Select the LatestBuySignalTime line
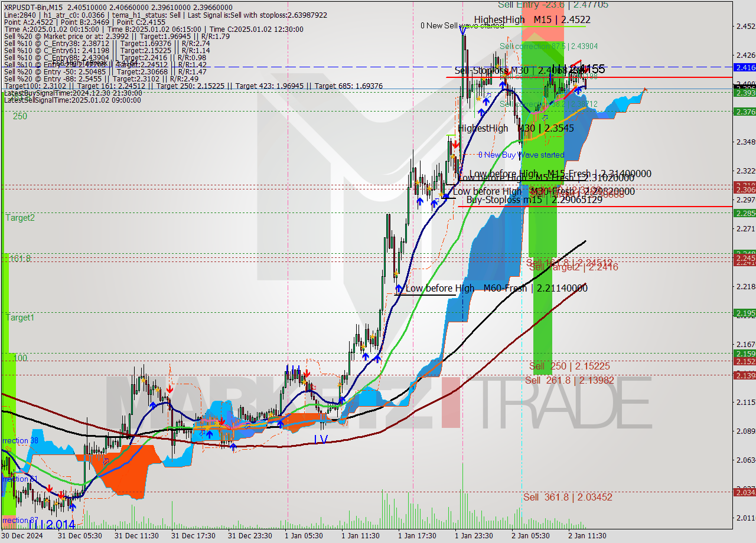 pos(73,93)
